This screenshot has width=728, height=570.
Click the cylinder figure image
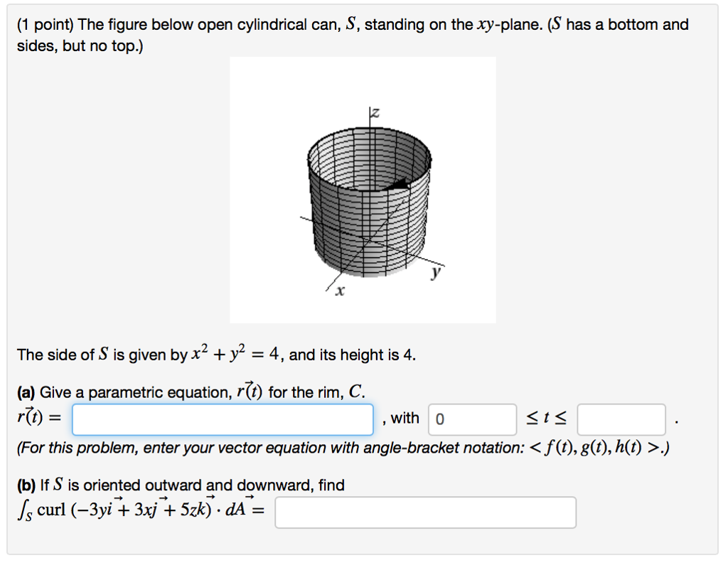363,190
